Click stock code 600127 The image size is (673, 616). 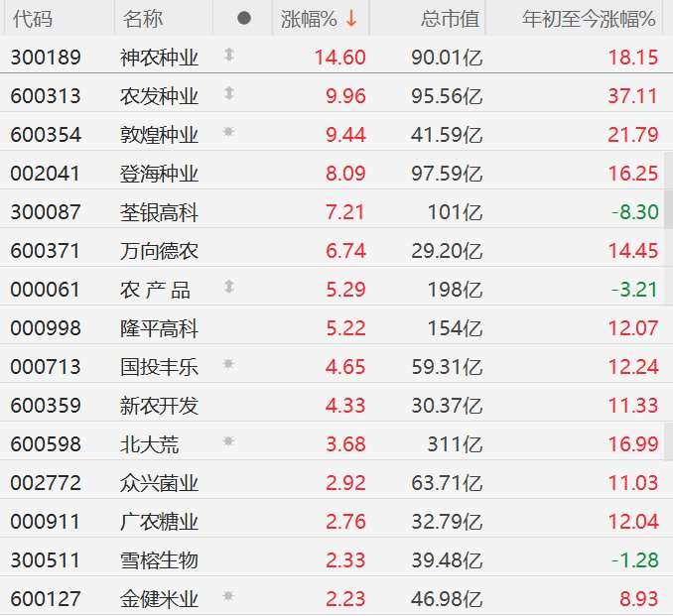(46, 599)
